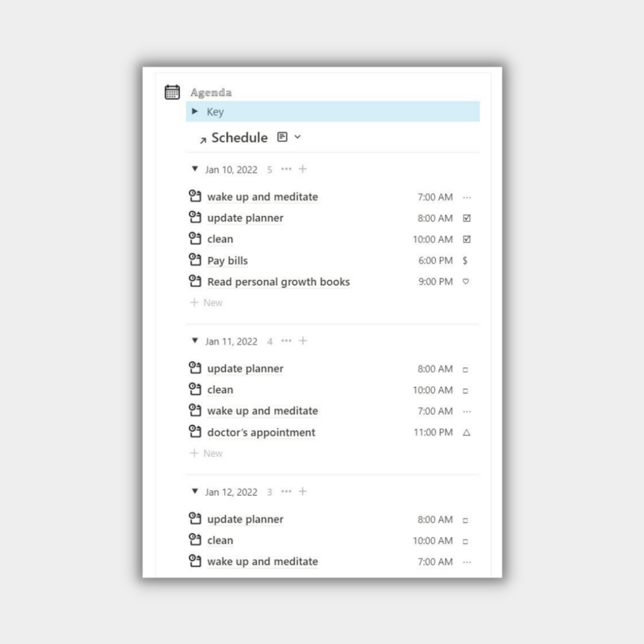The width and height of the screenshot is (644, 644).
Task: Click page icon of Jan 11 clean
Action: [195, 389]
